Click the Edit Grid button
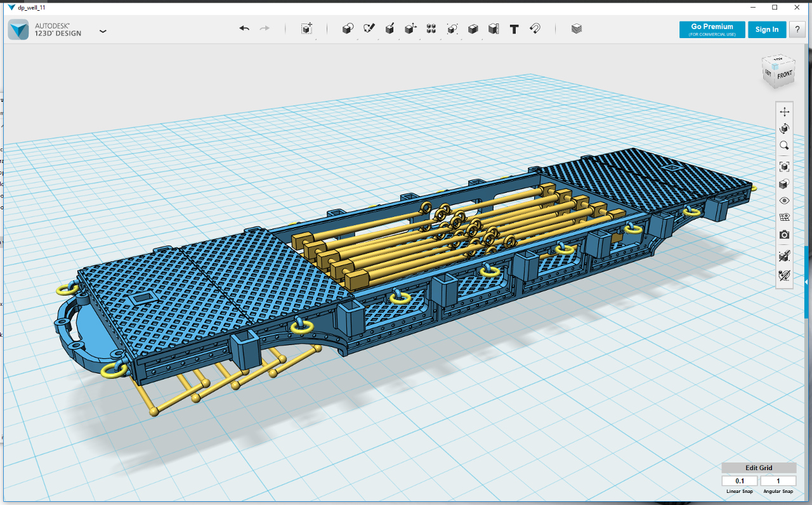This screenshot has width=812, height=505. click(x=759, y=468)
